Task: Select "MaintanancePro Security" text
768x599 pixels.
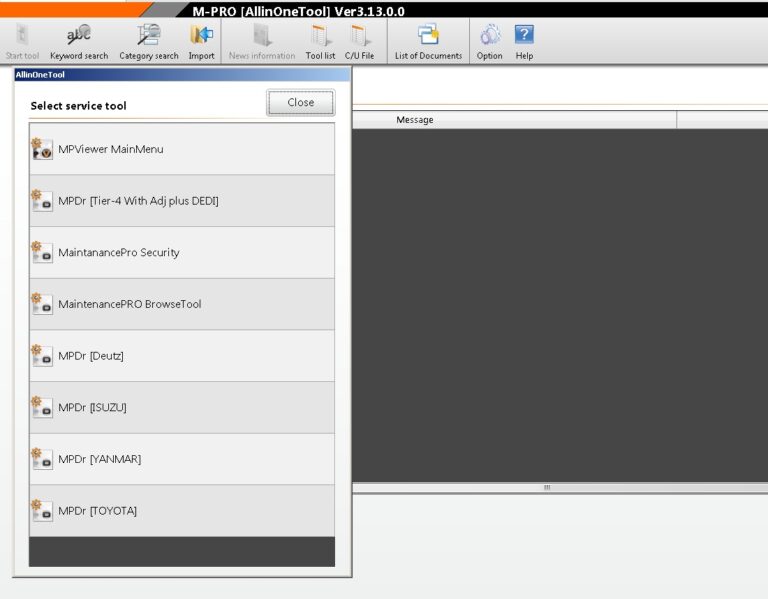Action: tap(119, 252)
